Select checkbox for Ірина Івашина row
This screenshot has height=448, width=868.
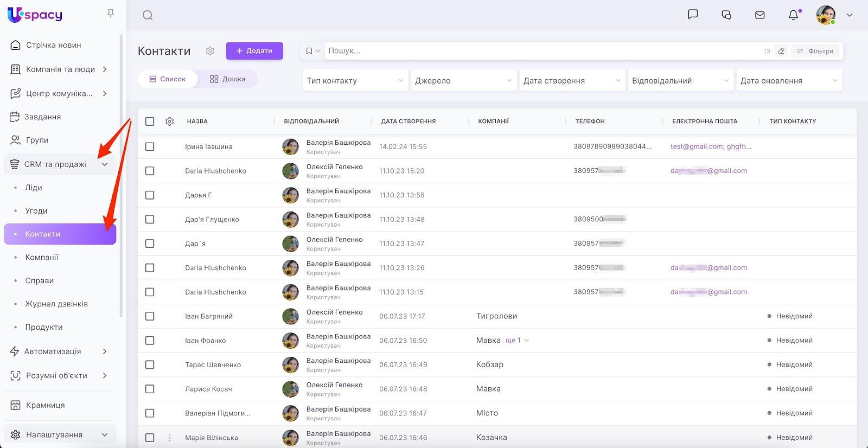coord(150,147)
